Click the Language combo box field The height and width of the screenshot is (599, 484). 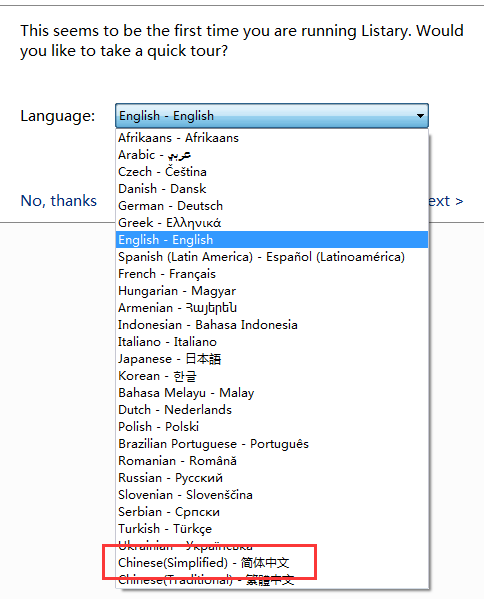pos(272,116)
